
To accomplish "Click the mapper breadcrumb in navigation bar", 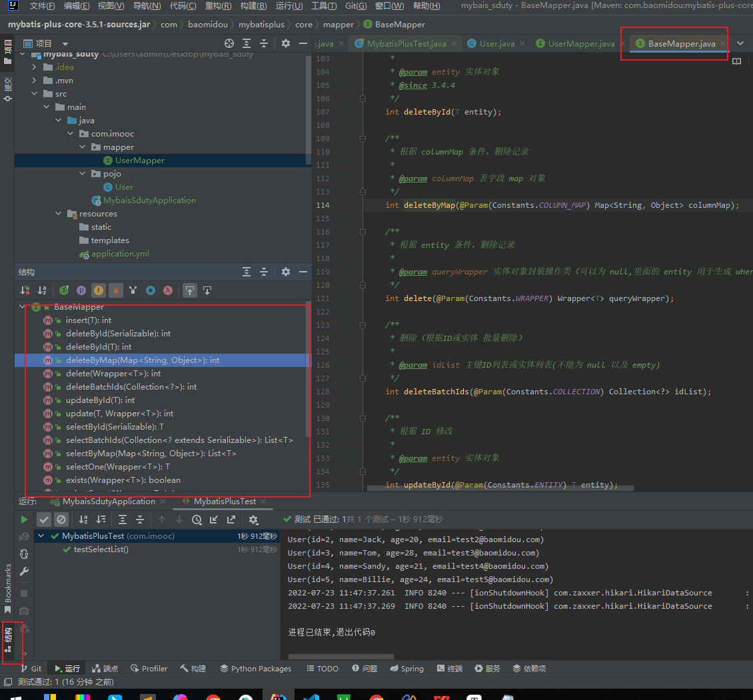I will (338, 25).
